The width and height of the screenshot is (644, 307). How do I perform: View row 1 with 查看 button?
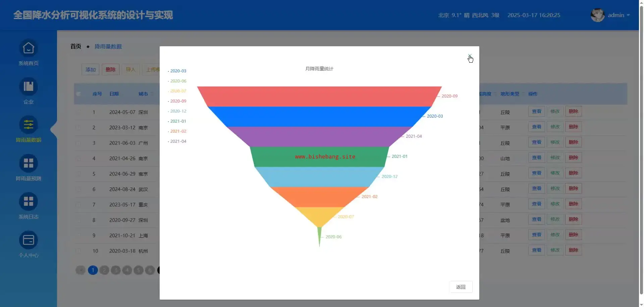[x=537, y=112]
